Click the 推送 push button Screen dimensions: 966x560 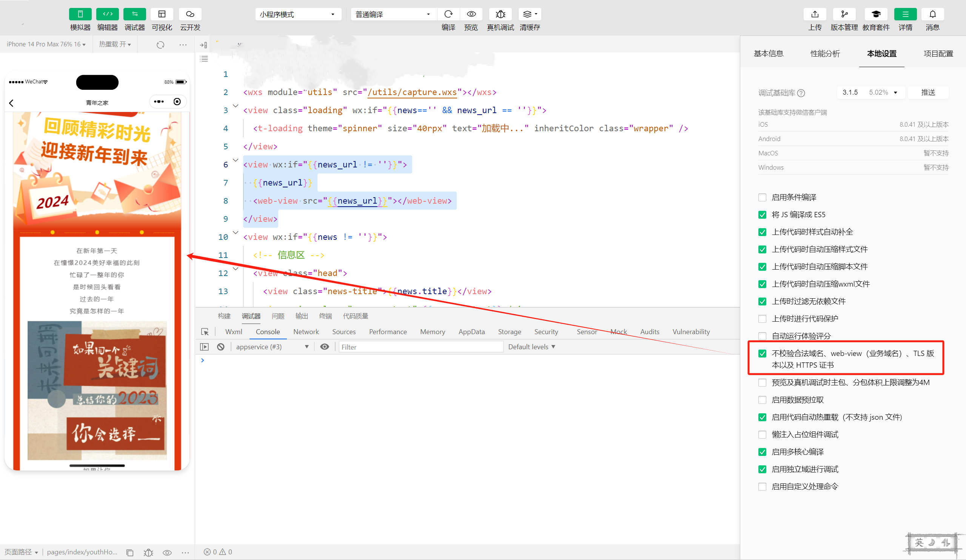tap(927, 92)
